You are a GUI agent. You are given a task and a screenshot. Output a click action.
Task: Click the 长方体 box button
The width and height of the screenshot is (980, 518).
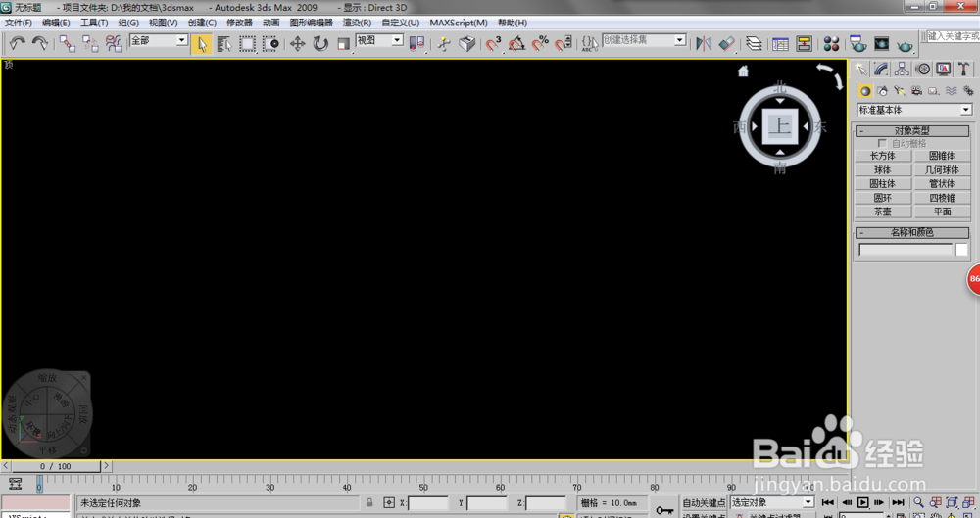(883, 156)
